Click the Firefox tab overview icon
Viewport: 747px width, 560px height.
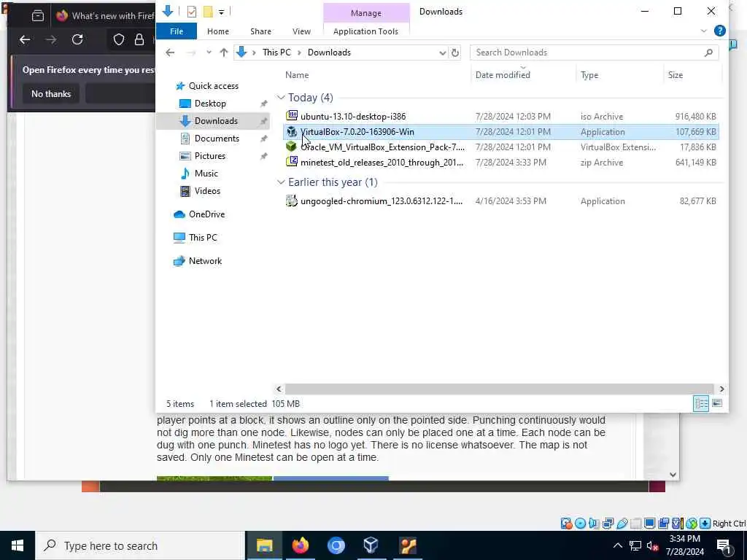38,16
